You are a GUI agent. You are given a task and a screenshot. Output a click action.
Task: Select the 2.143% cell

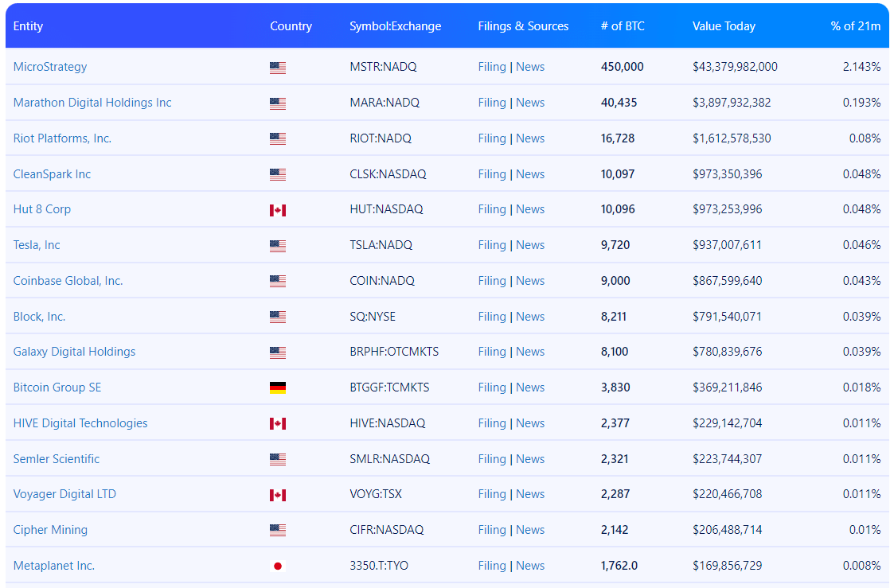[x=861, y=67]
